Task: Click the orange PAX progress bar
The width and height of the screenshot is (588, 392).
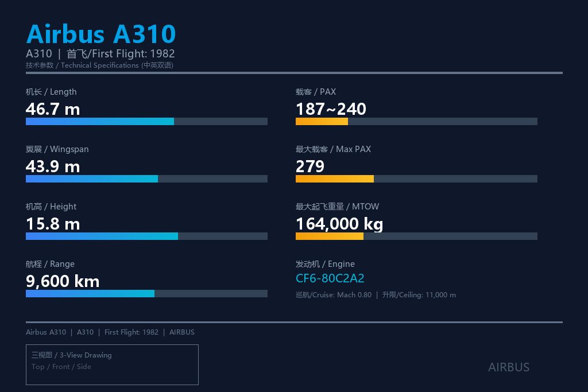Action: pyautogui.click(x=417, y=122)
